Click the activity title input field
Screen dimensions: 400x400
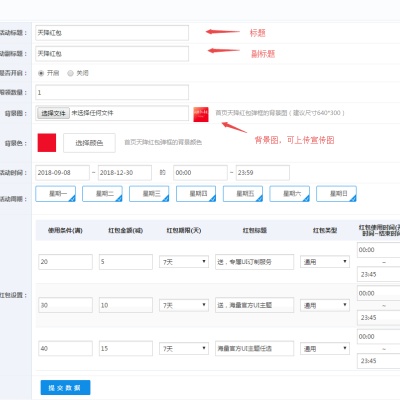point(112,33)
